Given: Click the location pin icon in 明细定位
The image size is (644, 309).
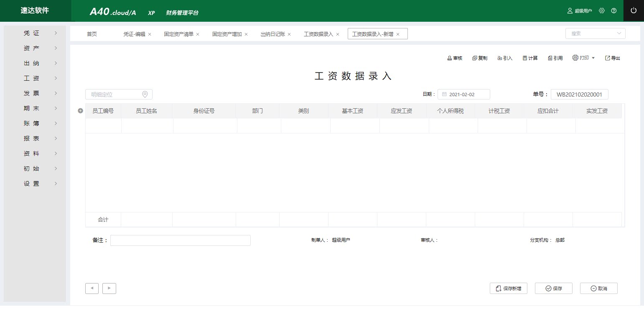Looking at the screenshot, I should (145, 94).
